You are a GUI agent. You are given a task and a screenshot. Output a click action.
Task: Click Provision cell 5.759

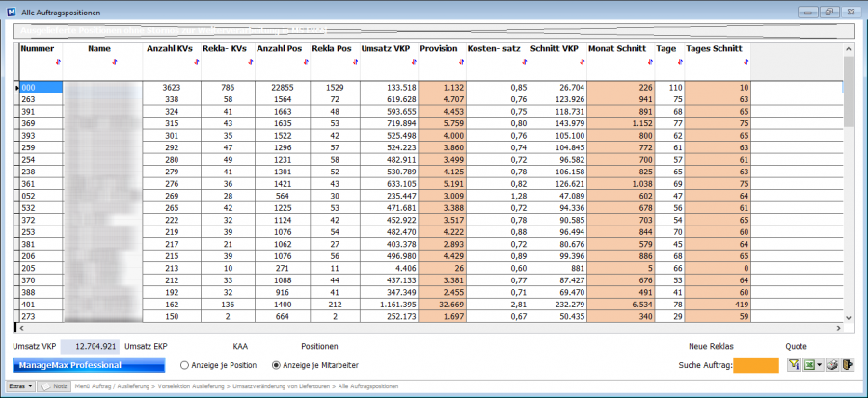[x=443, y=123]
